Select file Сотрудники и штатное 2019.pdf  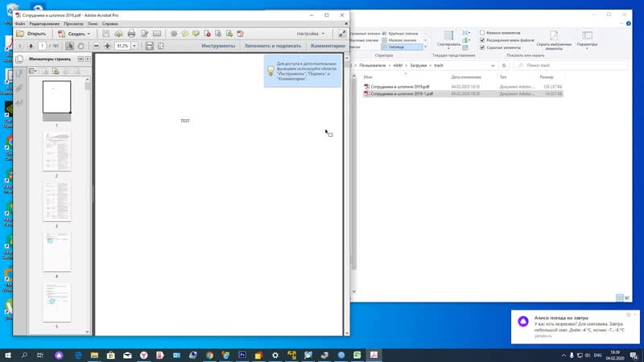[400, 87]
